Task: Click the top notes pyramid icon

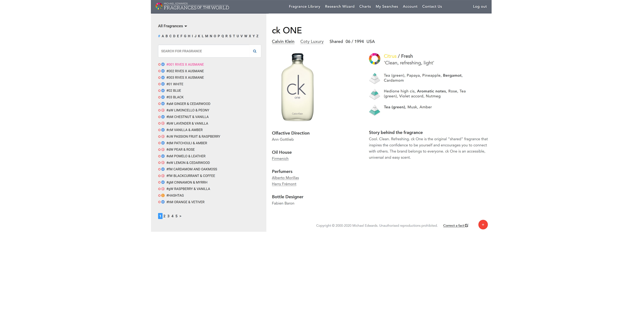Action: [x=374, y=78]
